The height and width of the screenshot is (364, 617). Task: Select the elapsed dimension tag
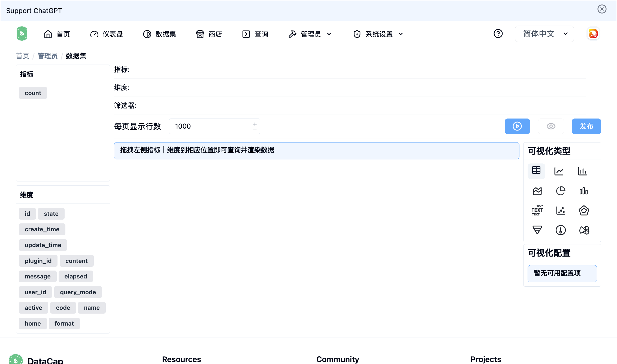click(76, 276)
